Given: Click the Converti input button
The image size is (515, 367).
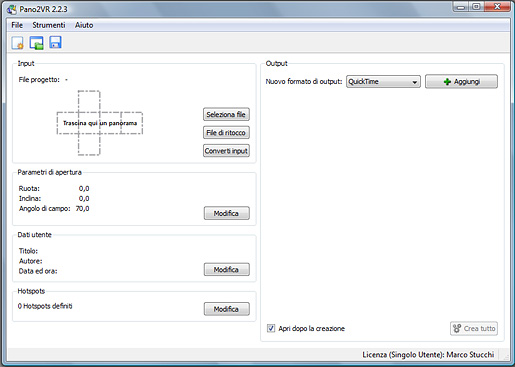Looking at the screenshot, I should 226,151.
